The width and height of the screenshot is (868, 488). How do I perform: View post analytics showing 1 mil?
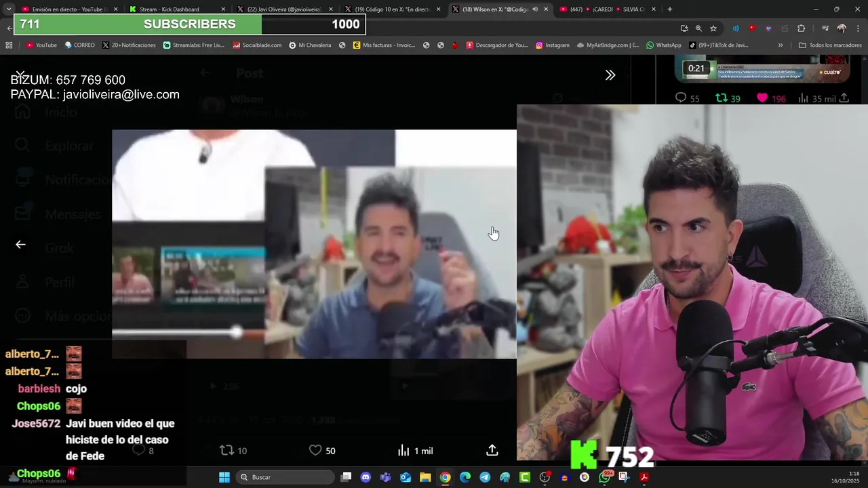pos(415,451)
